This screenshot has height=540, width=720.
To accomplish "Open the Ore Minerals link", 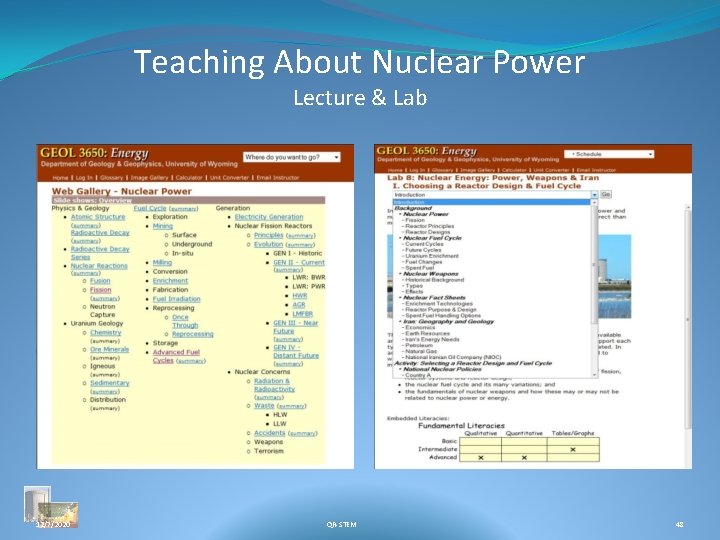I will [x=109, y=349].
